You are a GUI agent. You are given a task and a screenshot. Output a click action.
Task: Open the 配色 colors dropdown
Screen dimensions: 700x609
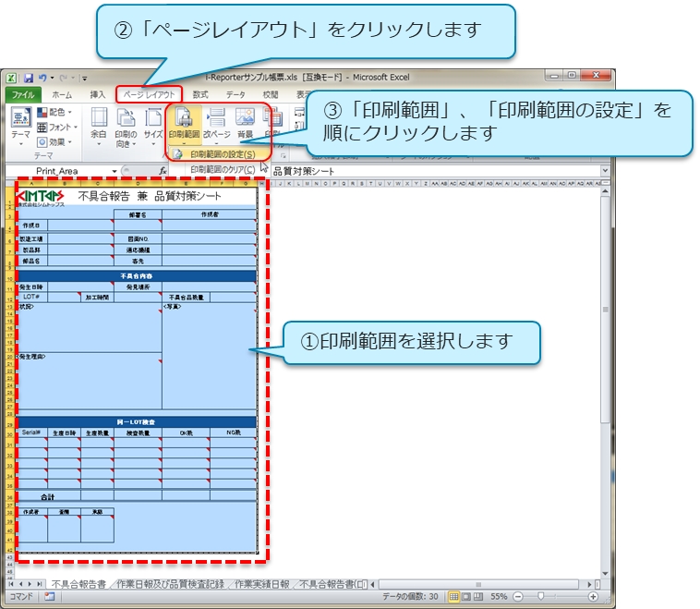(54, 112)
